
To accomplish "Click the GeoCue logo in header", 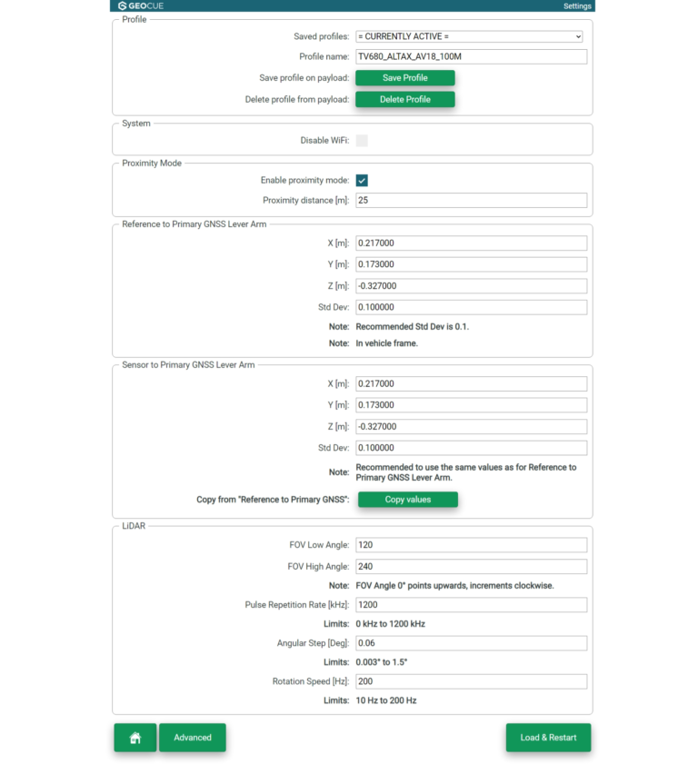I will tap(141, 6).
